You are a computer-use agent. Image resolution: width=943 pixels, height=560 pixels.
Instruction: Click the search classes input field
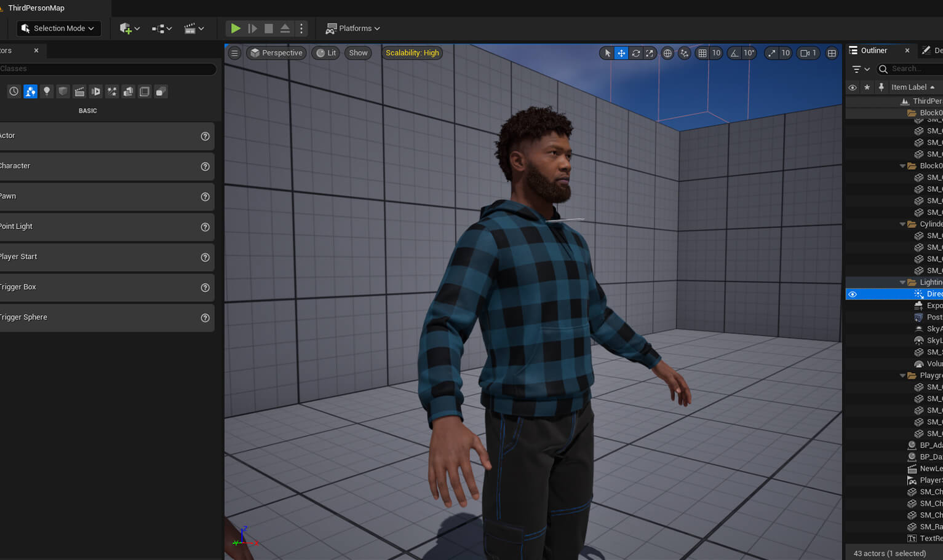click(x=108, y=69)
